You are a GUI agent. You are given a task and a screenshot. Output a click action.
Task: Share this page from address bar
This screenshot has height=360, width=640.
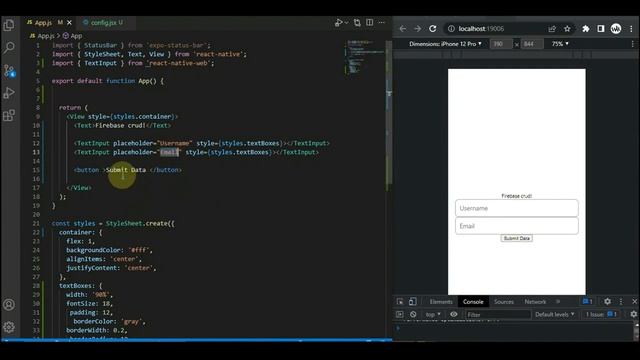coord(552,29)
